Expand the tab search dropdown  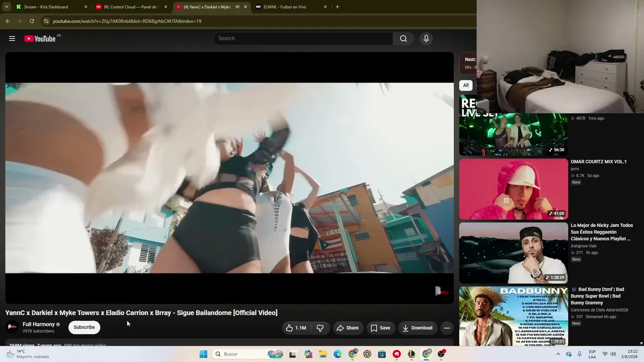(7, 7)
